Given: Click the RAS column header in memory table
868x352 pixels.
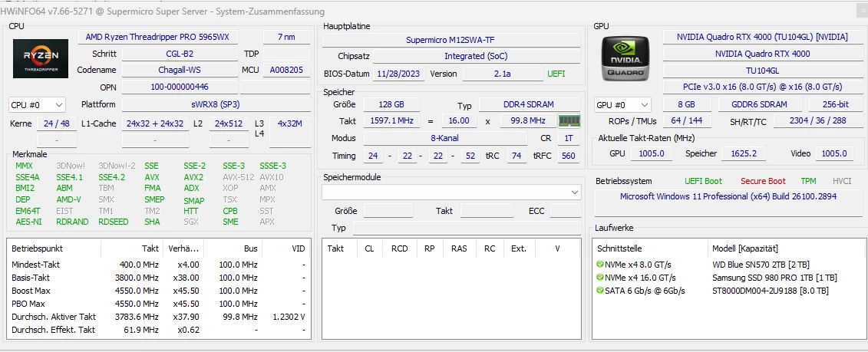Looking at the screenshot, I should point(459,248).
